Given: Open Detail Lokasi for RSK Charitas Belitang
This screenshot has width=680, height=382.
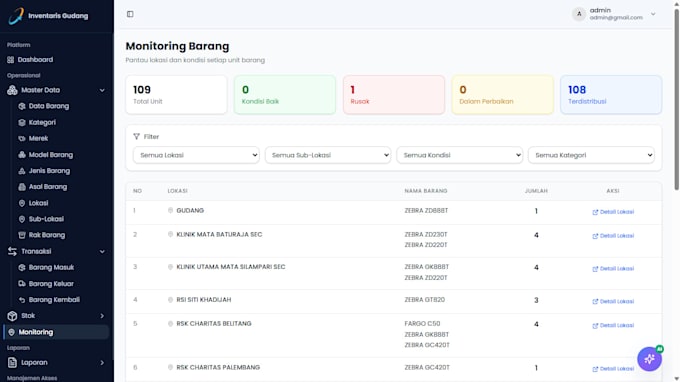Looking at the screenshot, I should [613, 326].
